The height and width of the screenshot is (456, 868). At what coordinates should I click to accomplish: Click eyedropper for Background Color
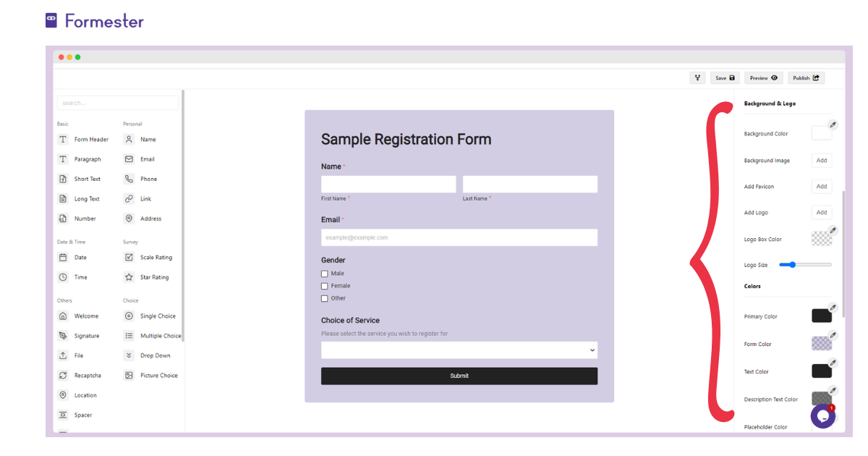click(833, 124)
